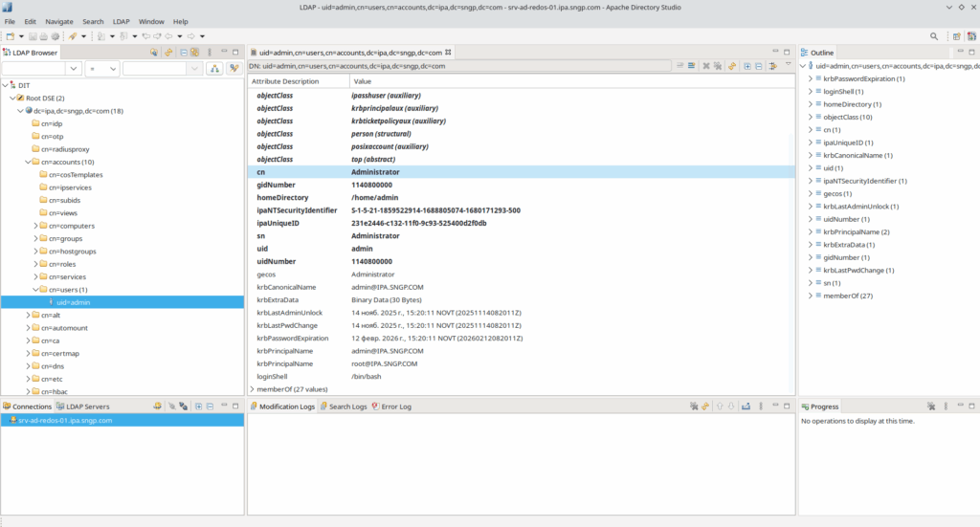Click Export icon in Modification Logs toolbar

point(746,406)
